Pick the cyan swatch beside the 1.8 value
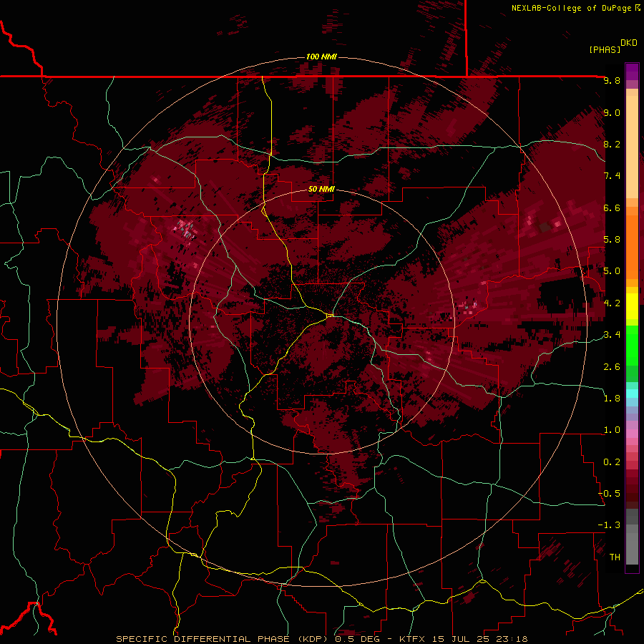Image resolution: width=644 pixels, height=644 pixels. pyautogui.click(x=632, y=394)
